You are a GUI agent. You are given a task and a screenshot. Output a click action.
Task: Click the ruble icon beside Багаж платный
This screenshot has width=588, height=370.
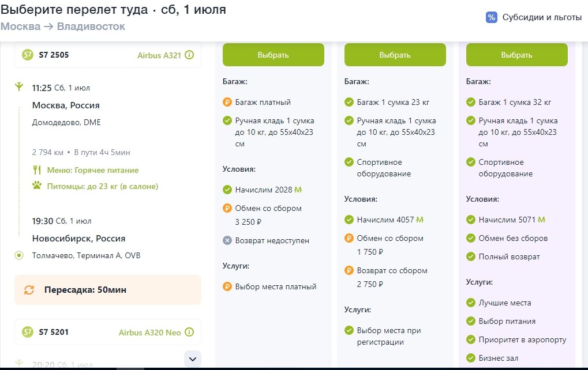227,102
